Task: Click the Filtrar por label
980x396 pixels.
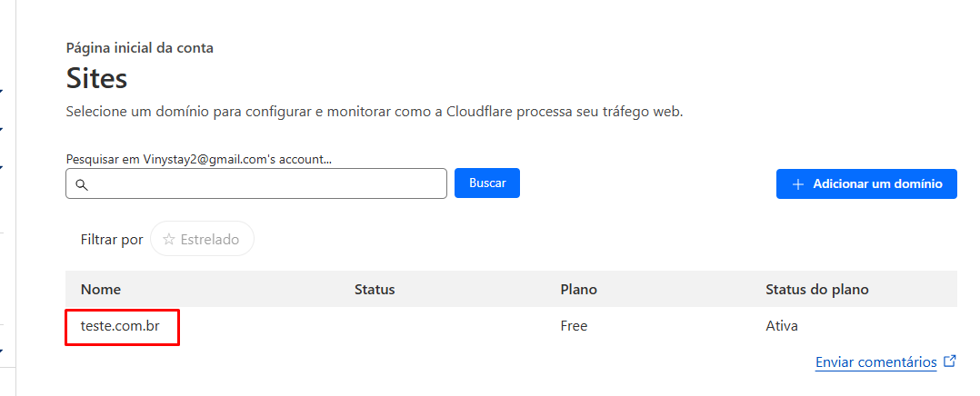Action: point(112,239)
